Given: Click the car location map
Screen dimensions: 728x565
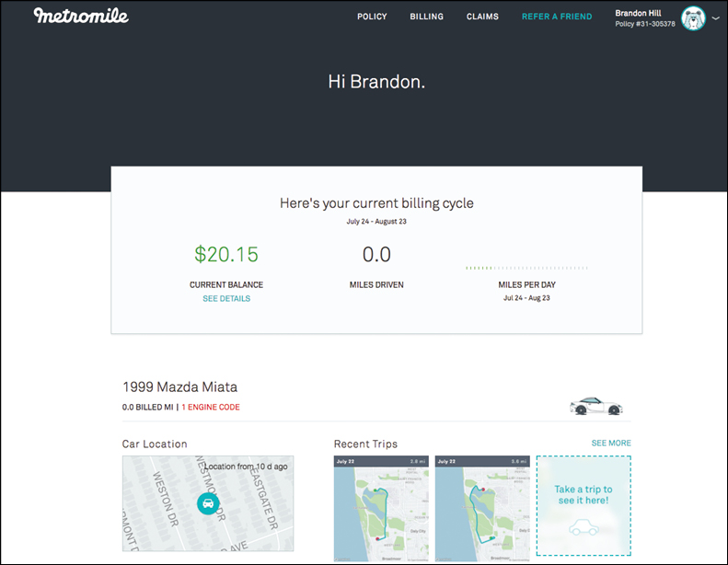Looking at the screenshot, I should pos(207,503).
